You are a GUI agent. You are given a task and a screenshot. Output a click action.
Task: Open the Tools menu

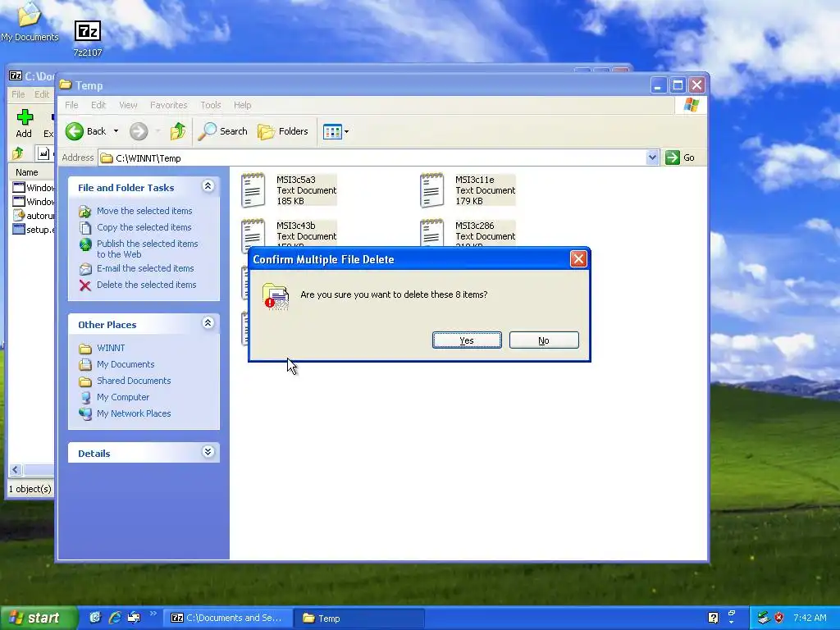[211, 105]
